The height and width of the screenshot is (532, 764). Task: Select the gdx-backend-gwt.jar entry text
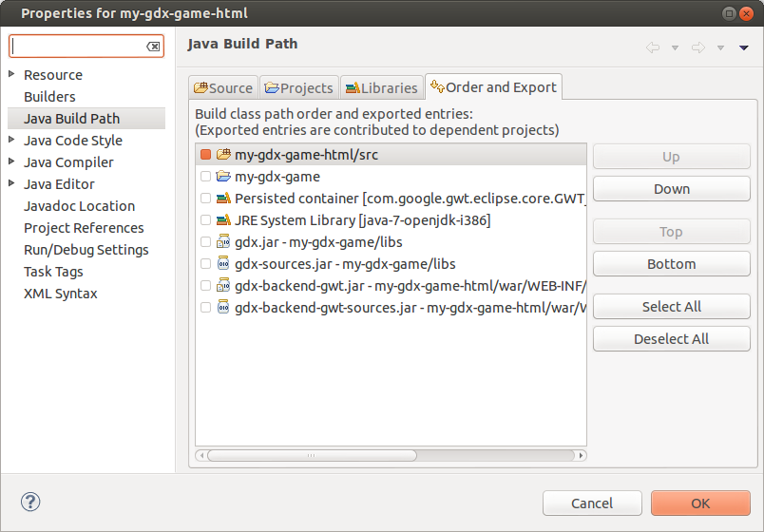click(x=411, y=286)
